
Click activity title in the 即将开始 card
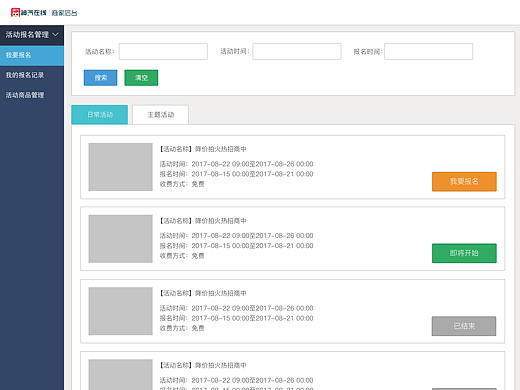(203, 221)
